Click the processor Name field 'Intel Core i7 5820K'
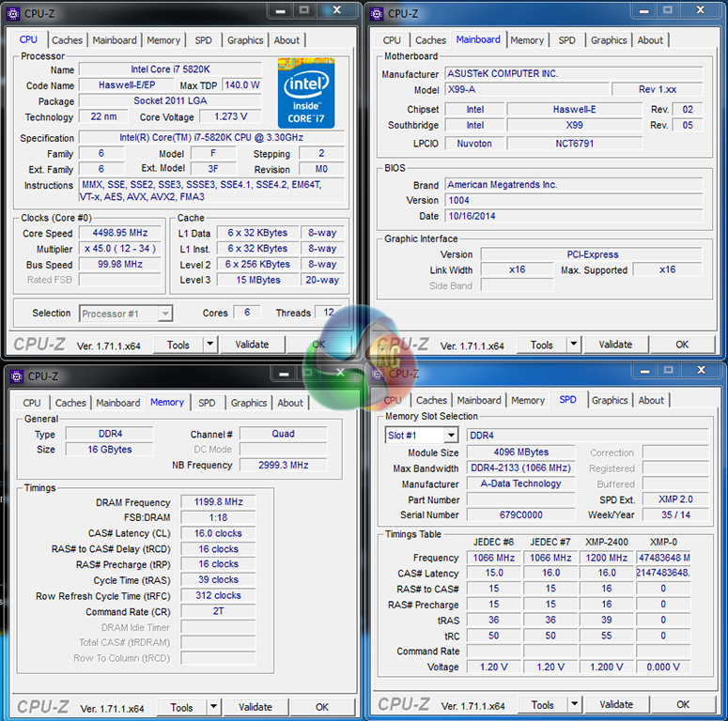 pos(170,69)
